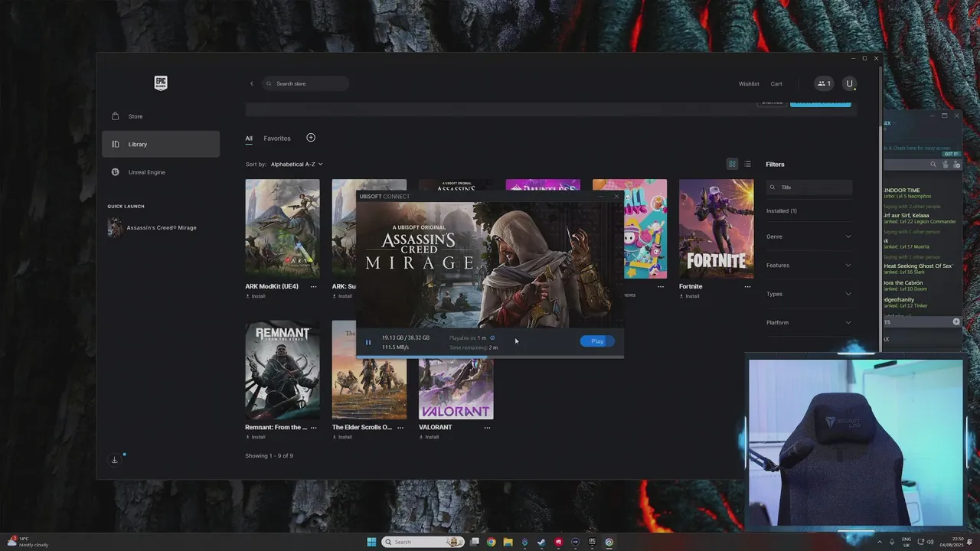This screenshot has height=551, width=980.
Task: Open the downloads icon in sidebar
Action: (114, 460)
